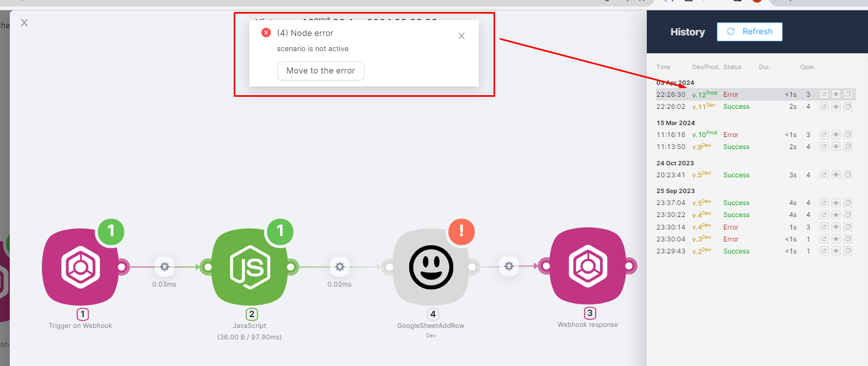Click the red exclamation badge on GoogleSheetAddRow
868x366 pixels.
click(x=461, y=231)
